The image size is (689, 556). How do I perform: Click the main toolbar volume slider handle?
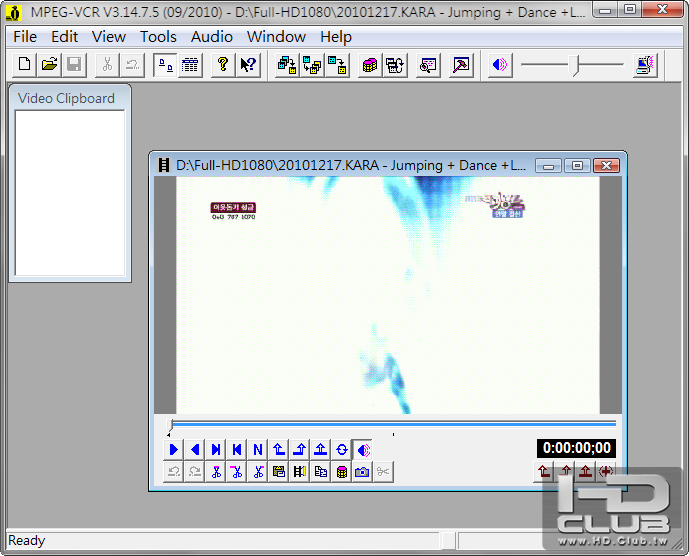[575, 65]
